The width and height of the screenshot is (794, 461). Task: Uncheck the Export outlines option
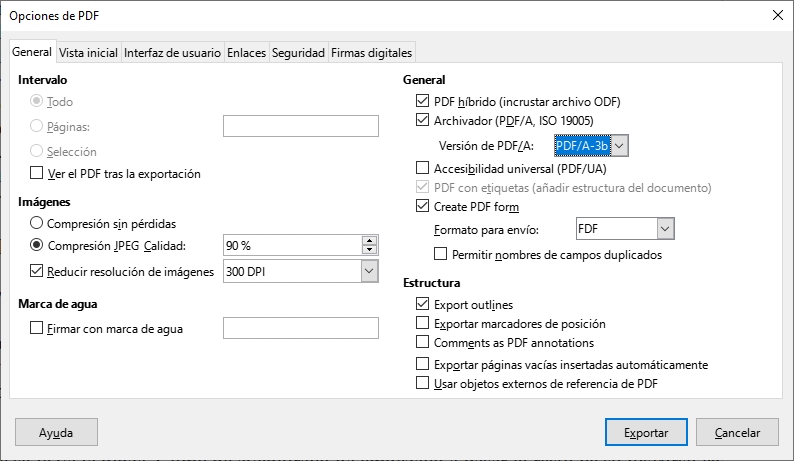coord(422,304)
